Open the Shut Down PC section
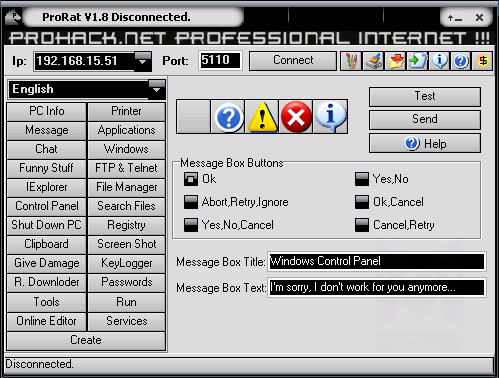 pyautogui.click(x=47, y=225)
